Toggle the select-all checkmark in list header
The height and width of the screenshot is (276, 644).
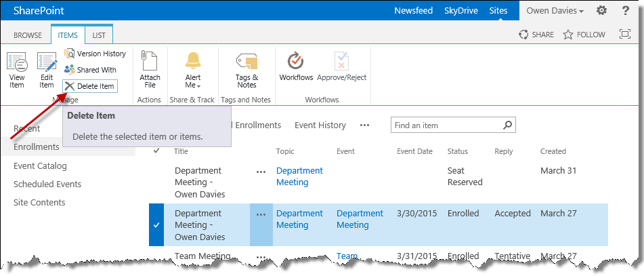(x=156, y=151)
